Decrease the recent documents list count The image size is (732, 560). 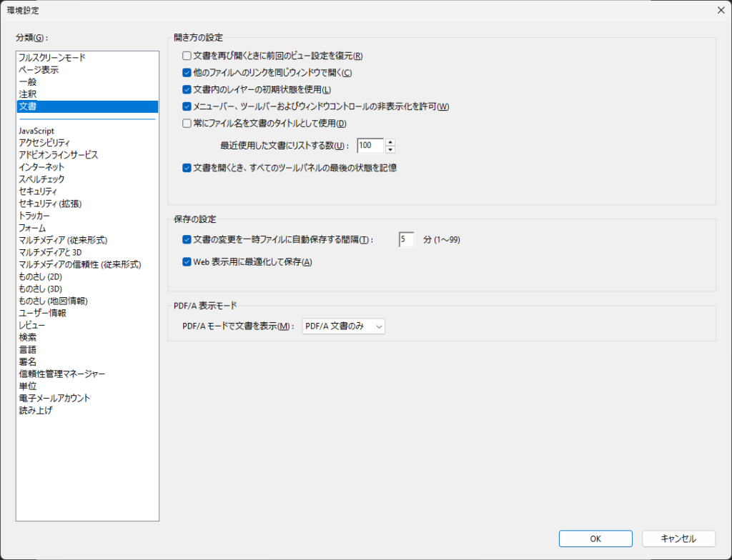[390, 149]
